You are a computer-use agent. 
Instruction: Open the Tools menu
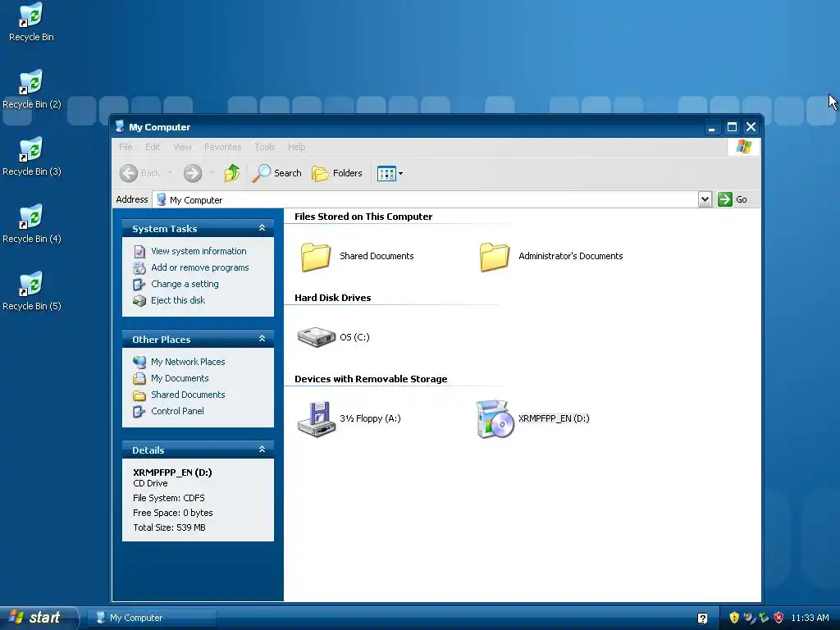click(x=265, y=147)
